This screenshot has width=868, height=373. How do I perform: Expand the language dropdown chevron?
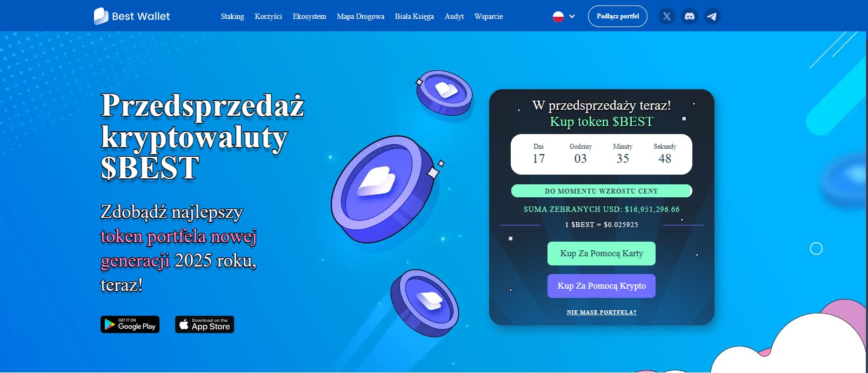click(572, 16)
